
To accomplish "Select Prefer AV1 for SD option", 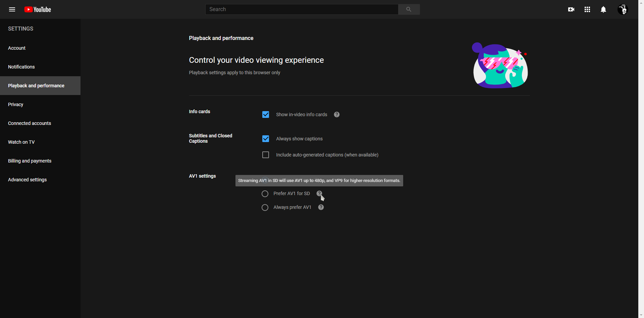I will pos(265,194).
